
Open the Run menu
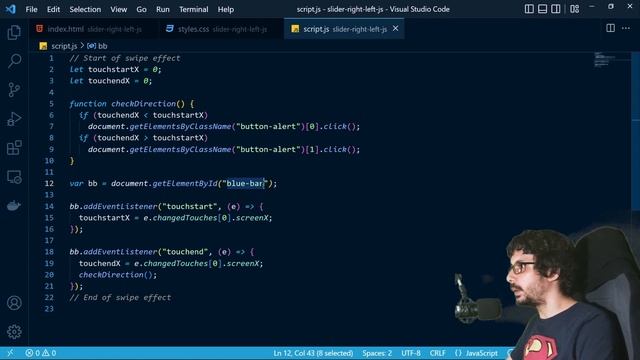[162, 9]
